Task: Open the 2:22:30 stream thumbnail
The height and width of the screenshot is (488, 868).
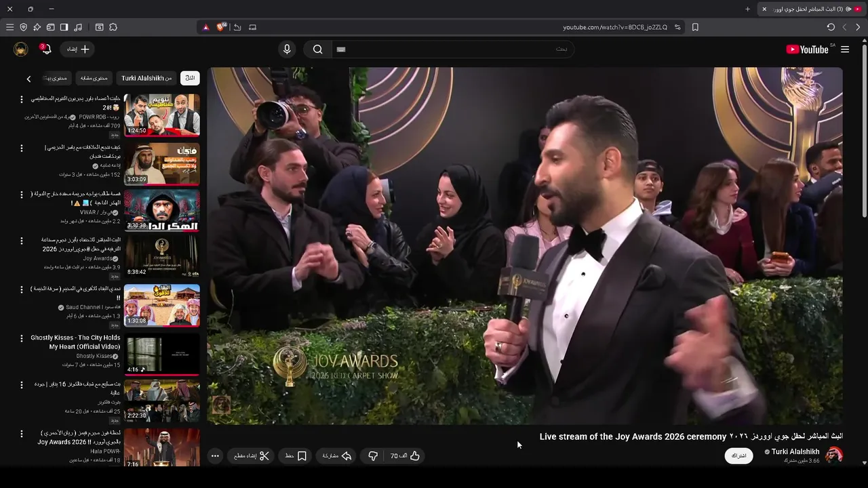Action: click(x=162, y=401)
